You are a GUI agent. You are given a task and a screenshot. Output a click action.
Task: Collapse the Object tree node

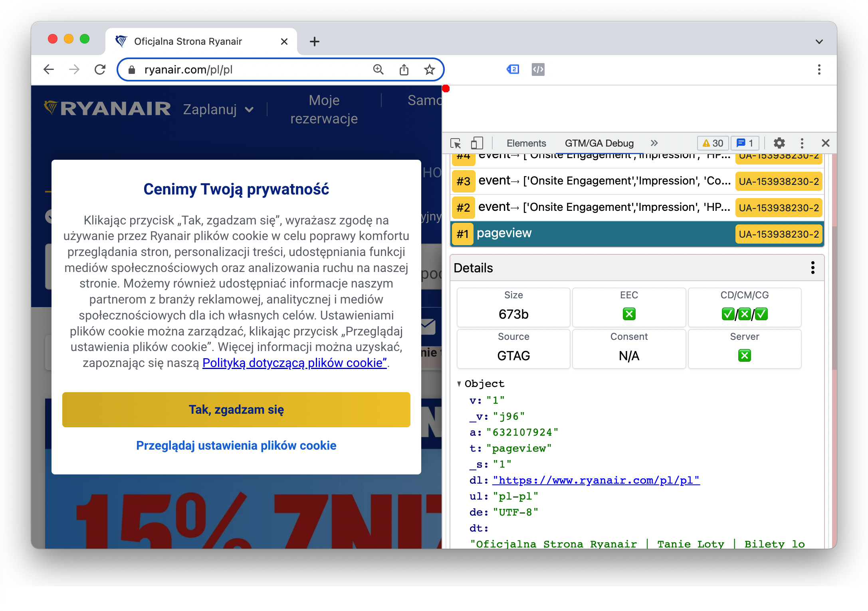pos(459,384)
